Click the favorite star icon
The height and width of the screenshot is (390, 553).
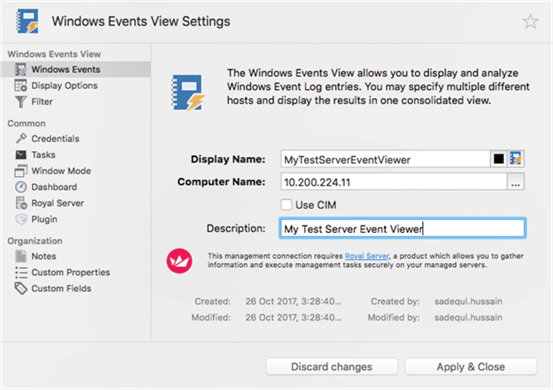point(530,22)
